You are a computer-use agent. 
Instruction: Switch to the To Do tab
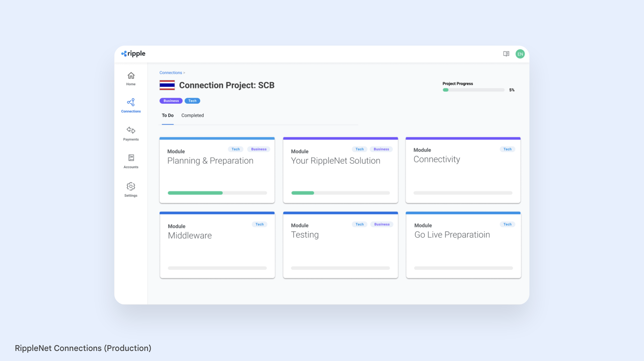point(168,115)
